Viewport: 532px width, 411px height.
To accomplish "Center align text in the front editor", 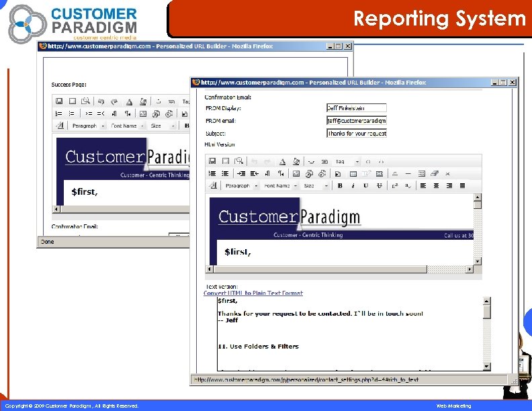I will [437, 185].
